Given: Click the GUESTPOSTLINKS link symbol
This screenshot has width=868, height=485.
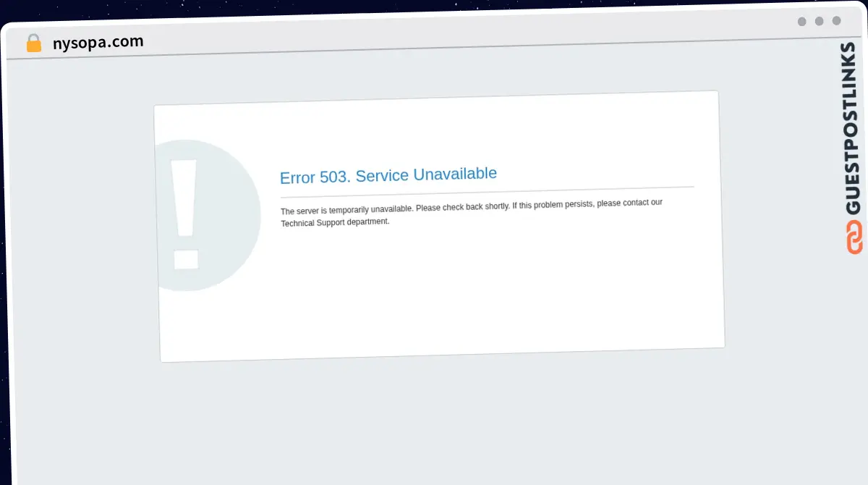Looking at the screenshot, I should point(854,238).
